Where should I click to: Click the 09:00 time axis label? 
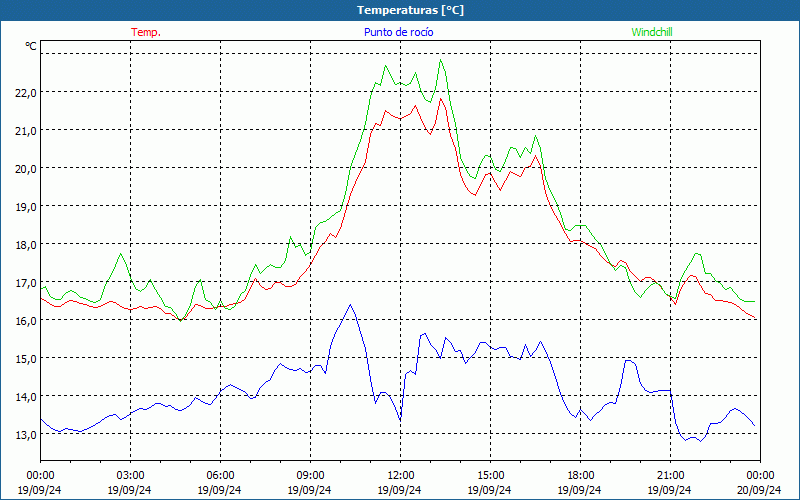point(310,476)
